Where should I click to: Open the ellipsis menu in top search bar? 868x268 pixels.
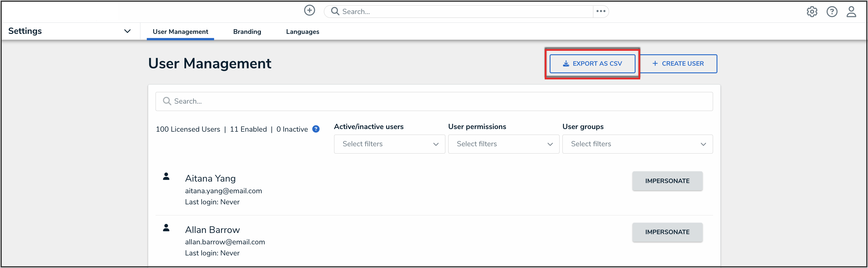600,11
